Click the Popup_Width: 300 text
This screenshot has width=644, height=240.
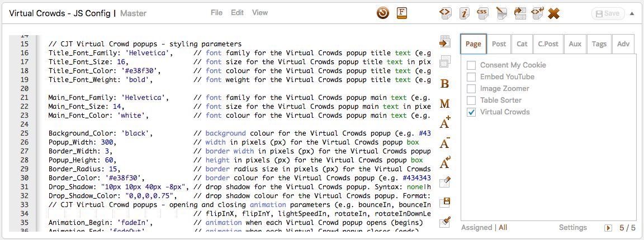pyautogui.click(x=83, y=142)
